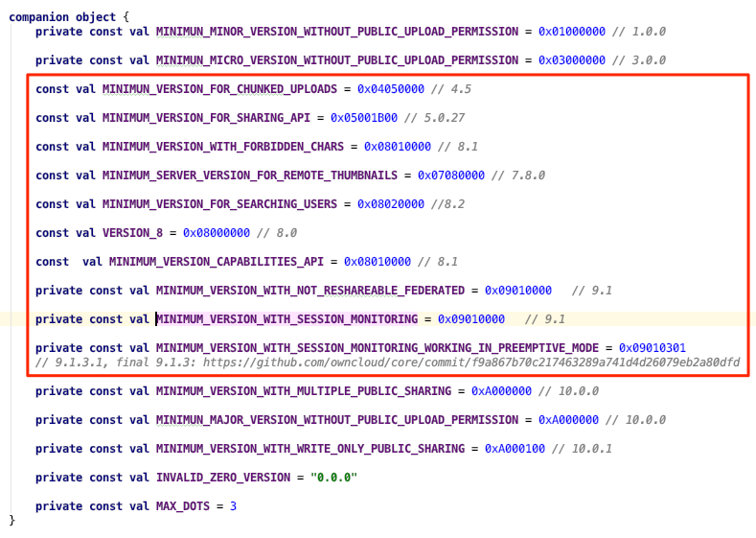Click the closing brace of companion object
Image resolution: width=756 pixels, height=538 pixels.
pyautogui.click(x=12, y=521)
